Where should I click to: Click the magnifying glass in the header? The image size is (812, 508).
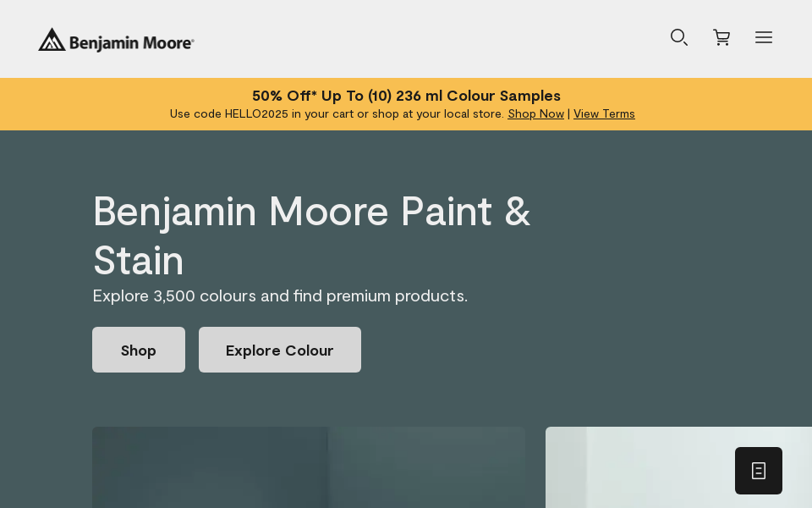(x=679, y=37)
